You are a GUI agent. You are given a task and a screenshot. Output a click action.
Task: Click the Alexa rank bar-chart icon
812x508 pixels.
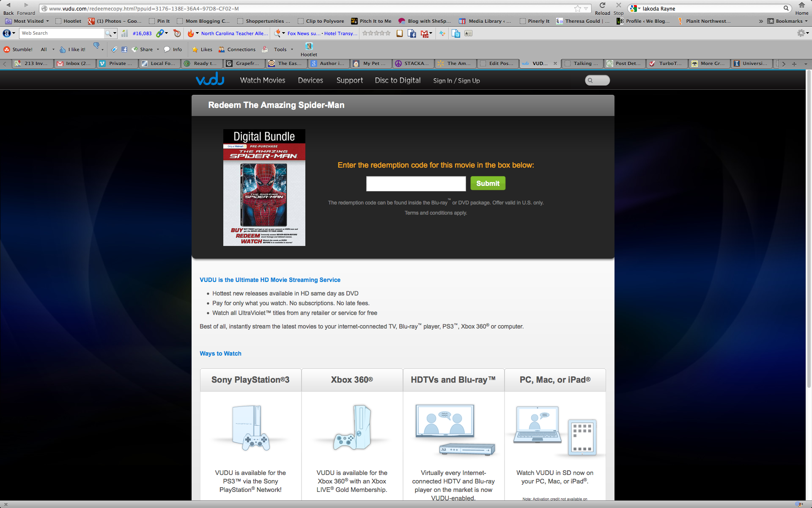coord(125,33)
